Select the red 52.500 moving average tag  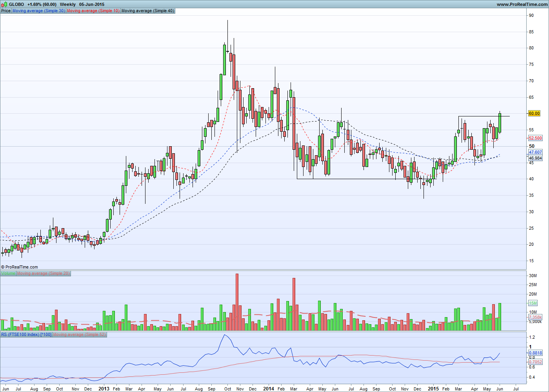535,138
